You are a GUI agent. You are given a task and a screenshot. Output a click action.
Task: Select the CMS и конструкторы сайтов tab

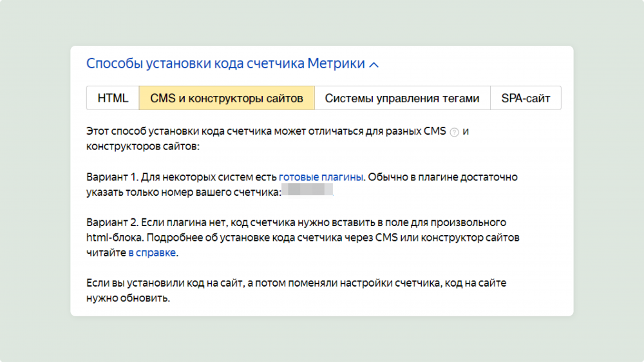coord(227,98)
